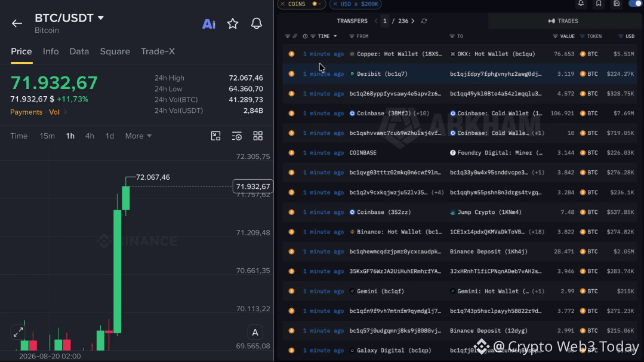Open the Info tab
644x362 pixels.
tap(51, 51)
